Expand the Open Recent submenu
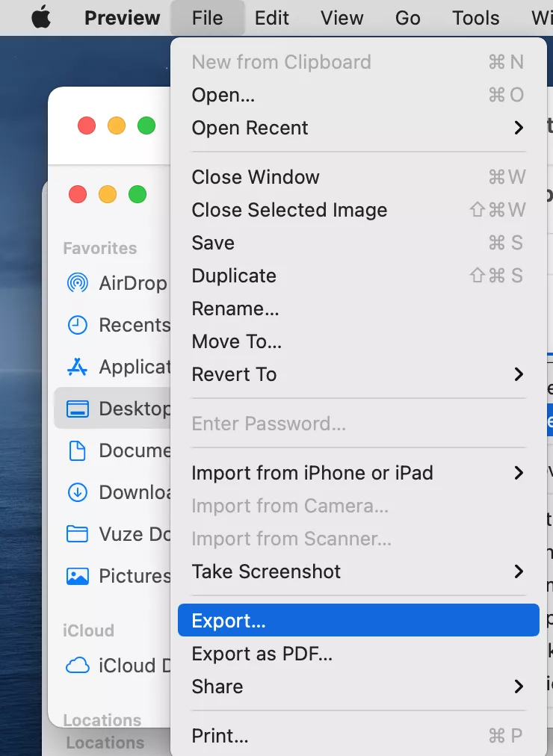The height and width of the screenshot is (756, 553). click(519, 128)
